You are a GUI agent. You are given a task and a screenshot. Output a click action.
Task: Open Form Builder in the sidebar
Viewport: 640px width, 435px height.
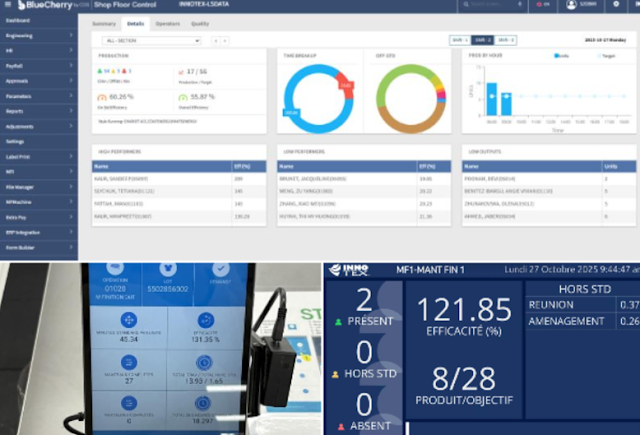(39, 247)
